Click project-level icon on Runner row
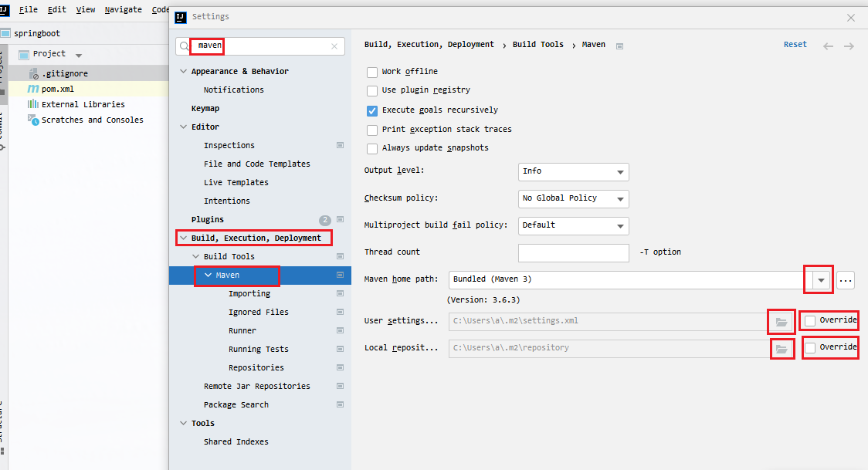 (340, 330)
